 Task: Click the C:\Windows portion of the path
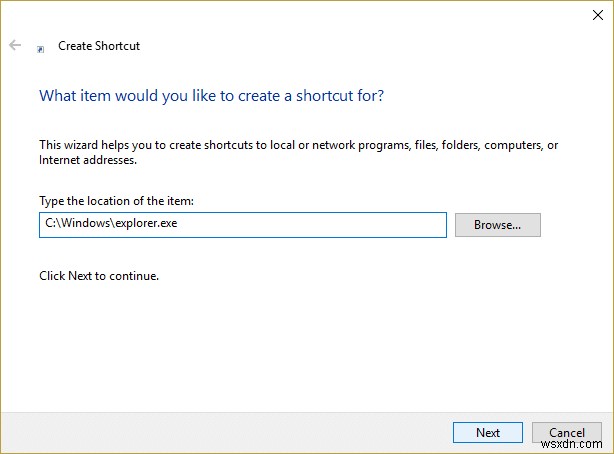[74, 225]
